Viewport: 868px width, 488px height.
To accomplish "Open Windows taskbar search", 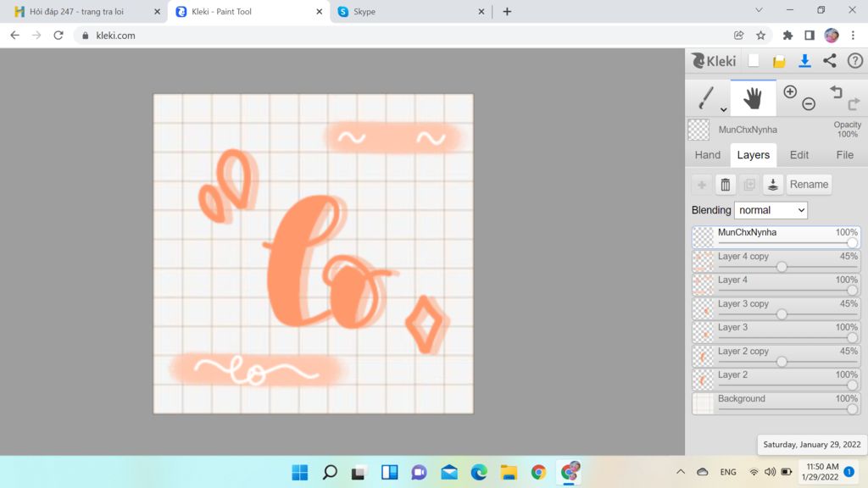I will (330, 473).
